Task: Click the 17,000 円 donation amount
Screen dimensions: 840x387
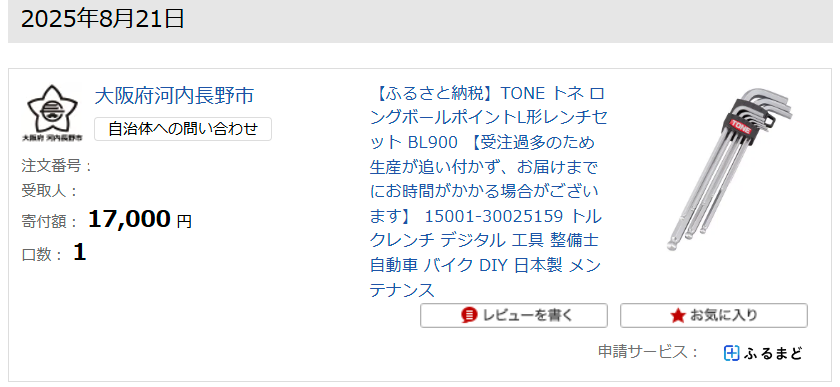Action: point(139,219)
